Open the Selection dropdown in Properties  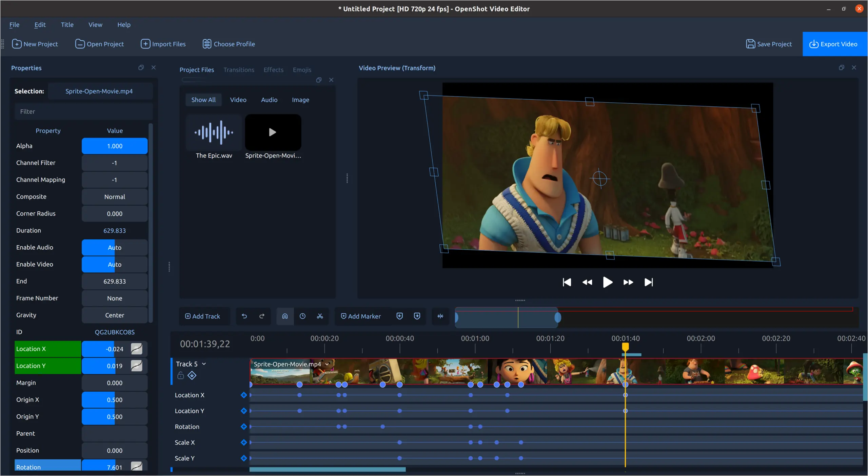click(100, 91)
